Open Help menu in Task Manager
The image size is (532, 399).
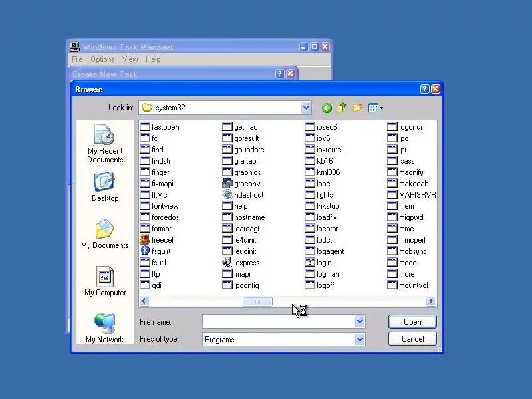point(153,59)
